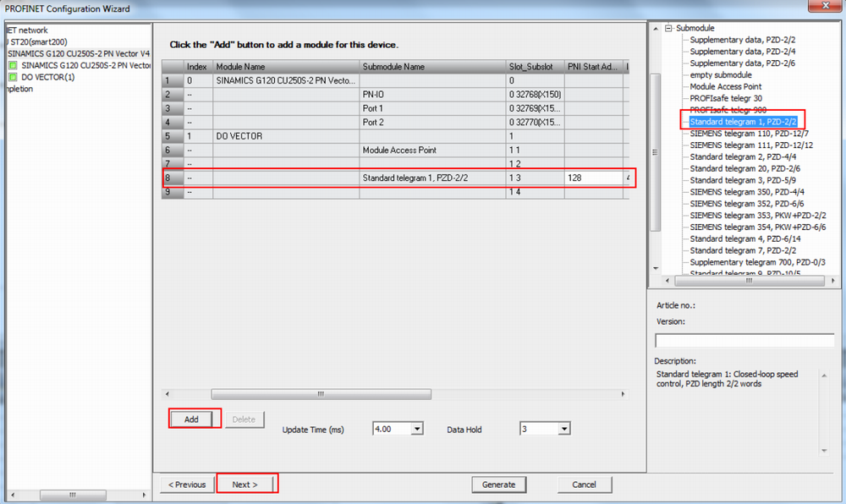Click the green icon beside SINAMICS G120 tree node
The width and height of the screenshot is (846, 504).
pyautogui.click(x=13, y=64)
